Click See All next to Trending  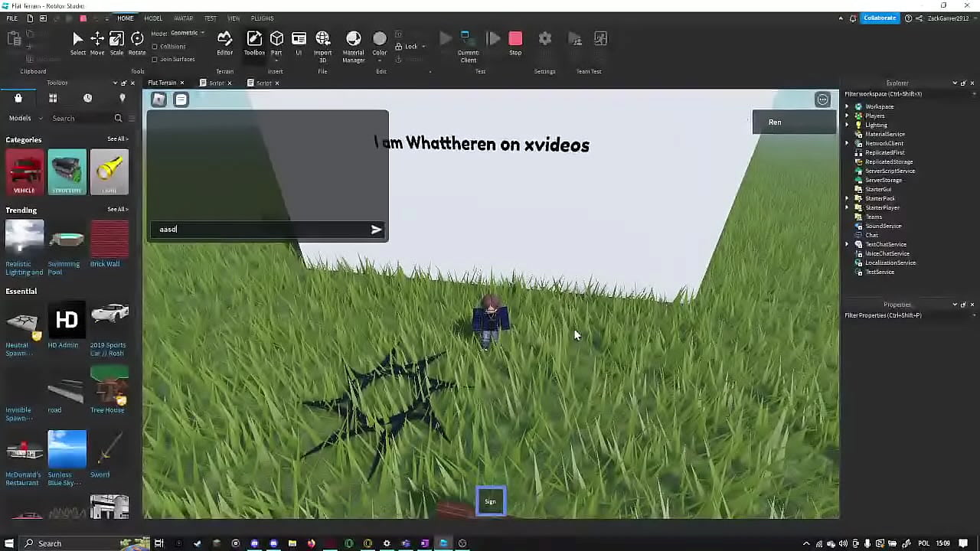tap(117, 209)
